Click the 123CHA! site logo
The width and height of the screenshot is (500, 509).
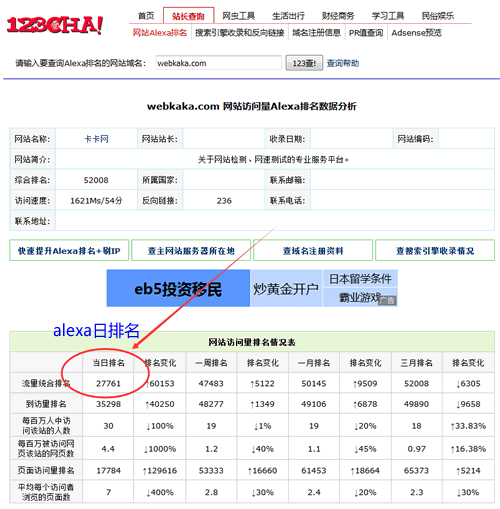pos(55,25)
